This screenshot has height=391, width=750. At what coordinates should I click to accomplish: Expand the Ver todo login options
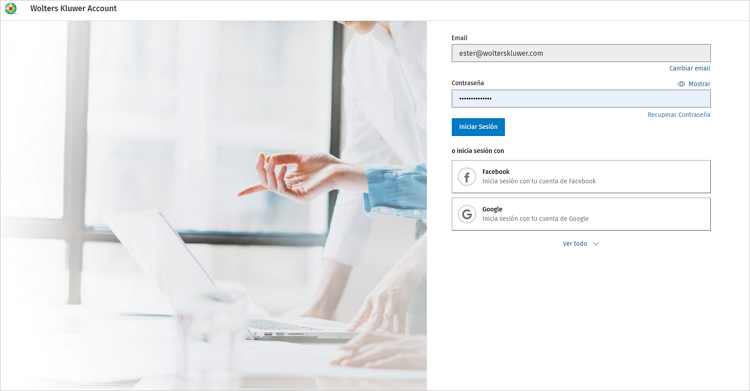point(581,244)
